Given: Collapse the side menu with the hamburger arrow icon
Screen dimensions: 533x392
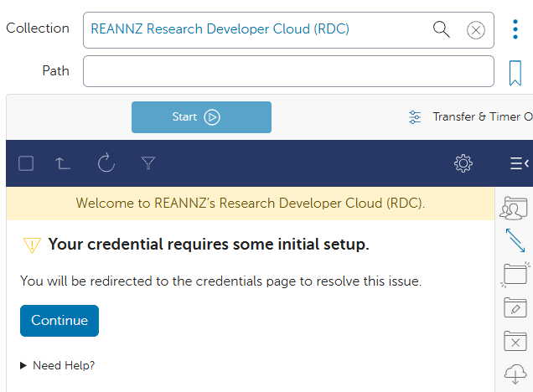Looking at the screenshot, I should pos(519,163).
